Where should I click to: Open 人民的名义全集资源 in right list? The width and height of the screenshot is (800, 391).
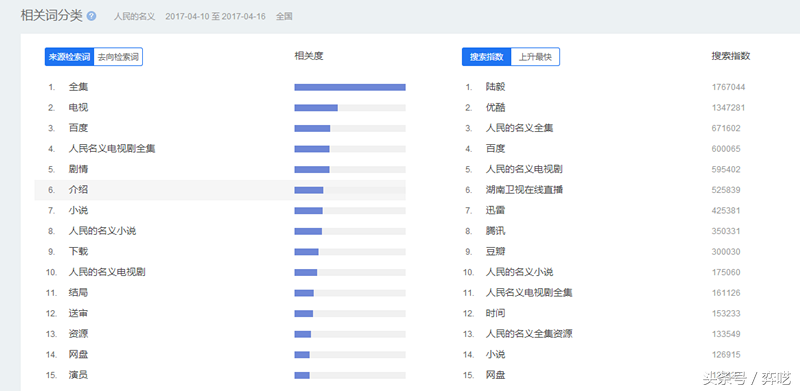point(529,334)
